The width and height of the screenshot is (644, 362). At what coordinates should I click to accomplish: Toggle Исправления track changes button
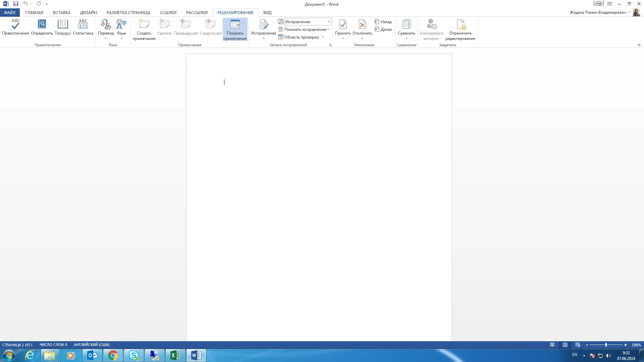pos(263,25)
